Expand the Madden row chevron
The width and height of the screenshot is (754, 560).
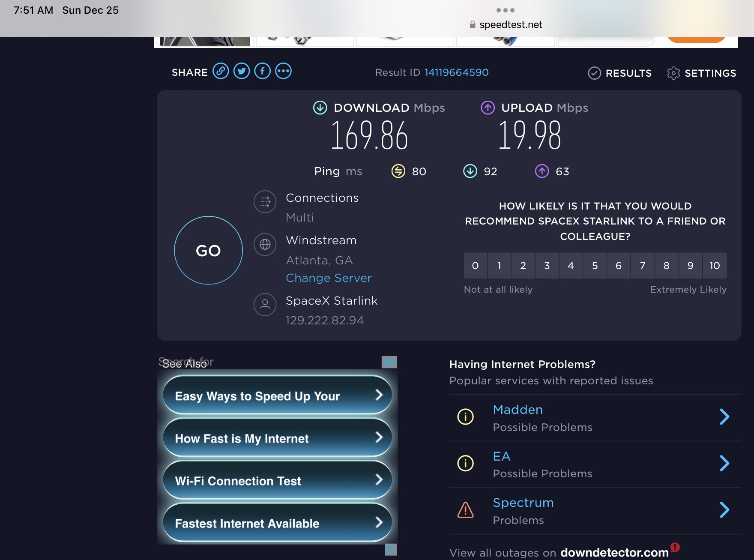tap(724, 416)
